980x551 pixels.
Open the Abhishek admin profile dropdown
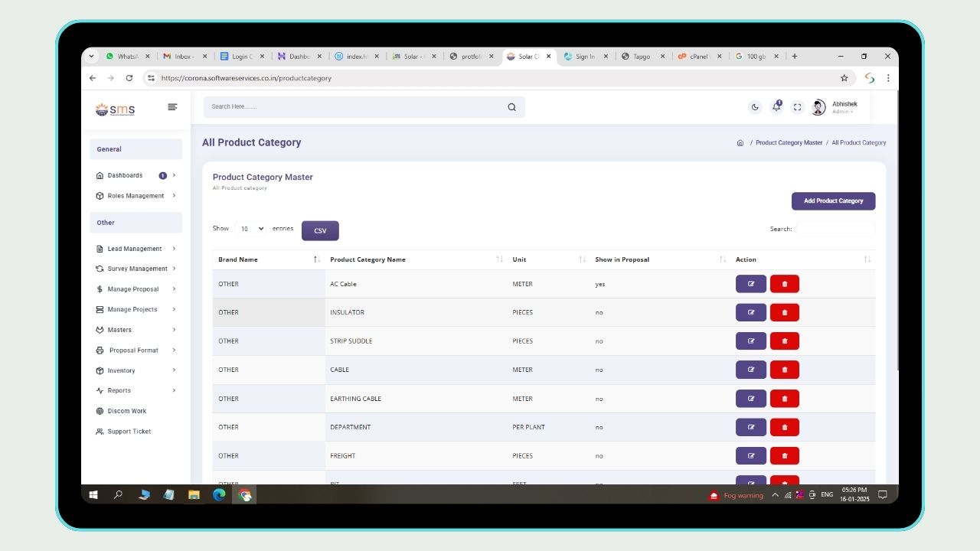(836, 107)
